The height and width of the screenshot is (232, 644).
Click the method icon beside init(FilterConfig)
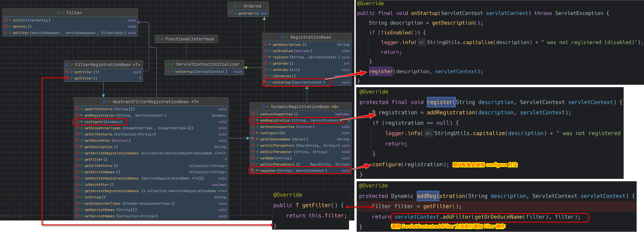5,20
